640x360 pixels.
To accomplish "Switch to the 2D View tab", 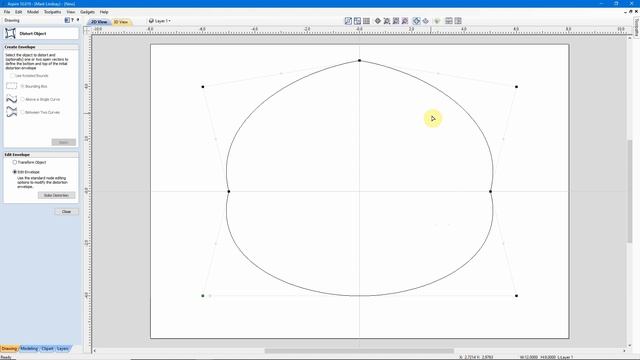I will 99,22.
